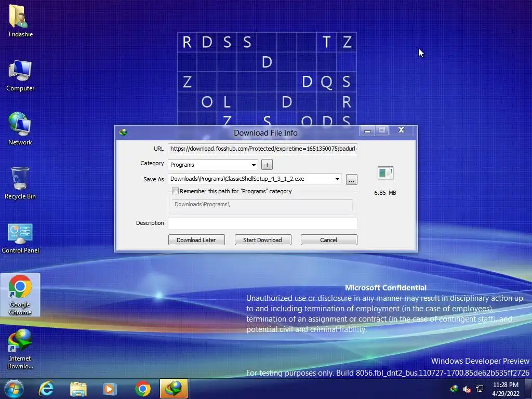The image size is (532, 399).
Task: Click the IDM taskbar button
Action: [174, 389]
